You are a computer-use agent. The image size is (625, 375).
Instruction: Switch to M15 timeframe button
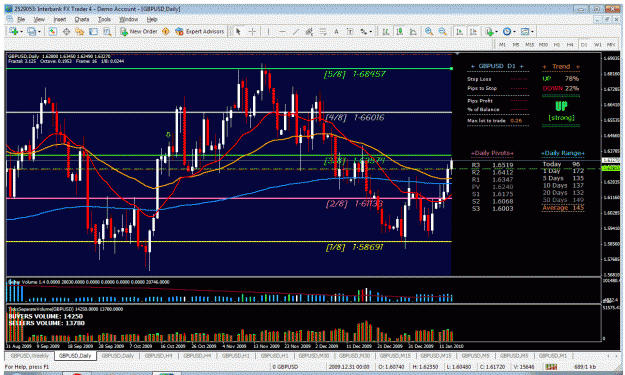pyautogui.click(x=530, y=45)
